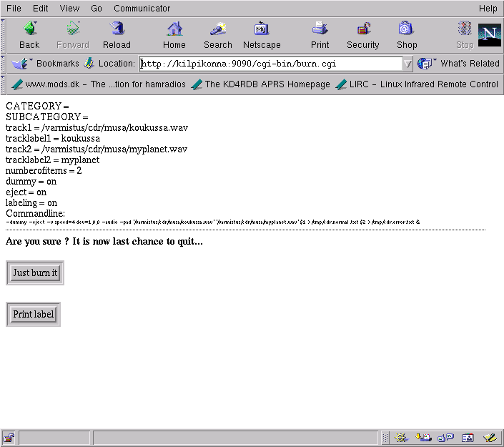Screen dimensions: 504x447
Task: Open the File menu
Action: pyautogui.click(x=14, y=9)
